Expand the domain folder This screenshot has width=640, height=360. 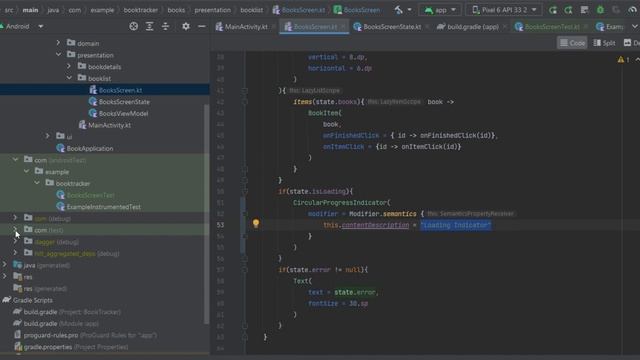[x=58, y=42]
